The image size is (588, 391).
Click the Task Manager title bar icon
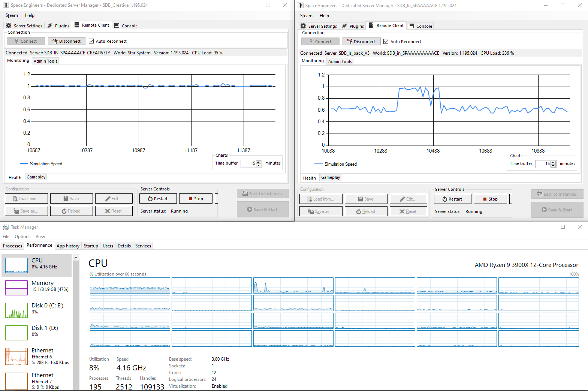6,227
